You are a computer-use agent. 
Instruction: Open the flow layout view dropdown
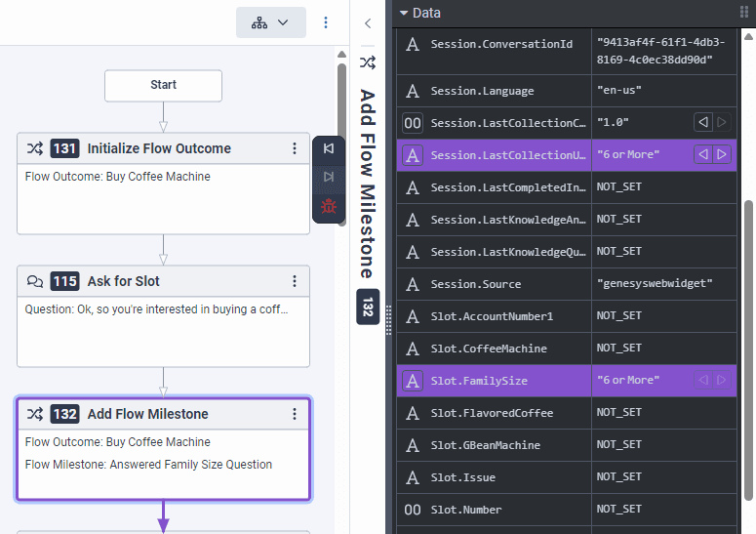tap(270, 22)
